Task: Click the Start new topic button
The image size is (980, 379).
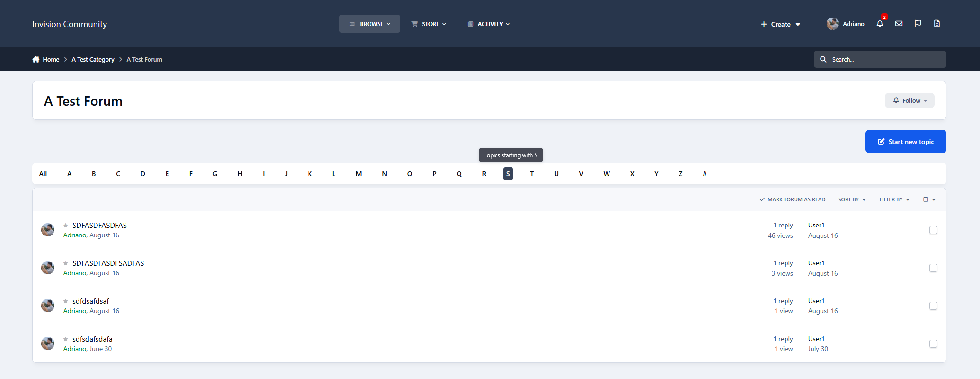Action: 906,142
